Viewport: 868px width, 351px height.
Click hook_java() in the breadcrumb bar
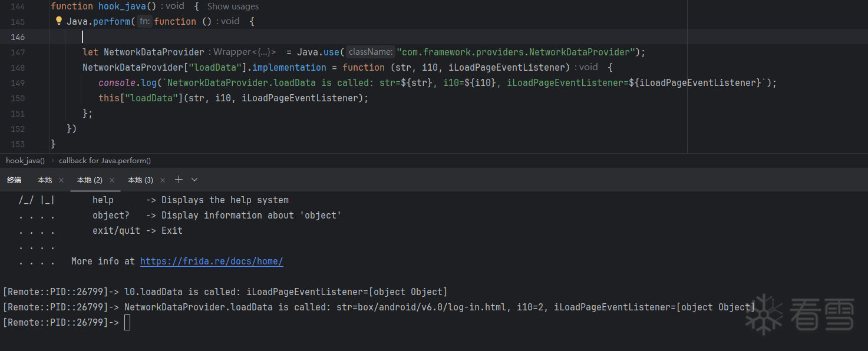click(25, 161)
